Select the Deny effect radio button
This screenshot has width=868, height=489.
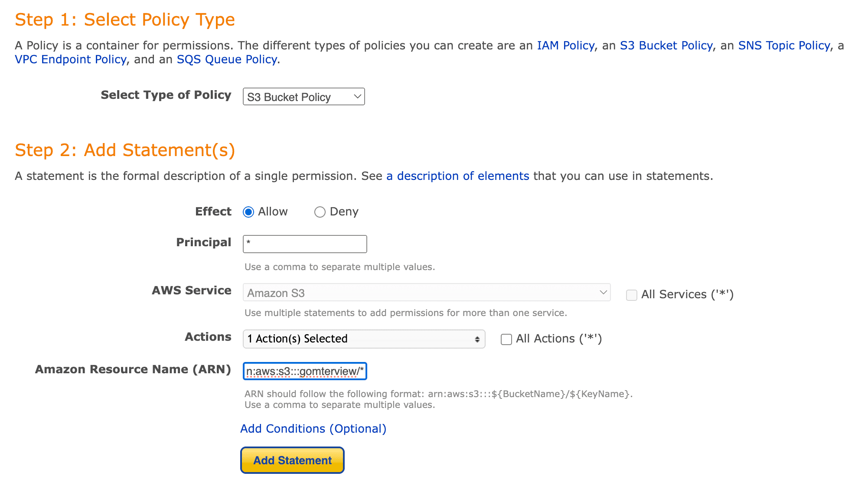pyautogui.click(x=320, y=212)
